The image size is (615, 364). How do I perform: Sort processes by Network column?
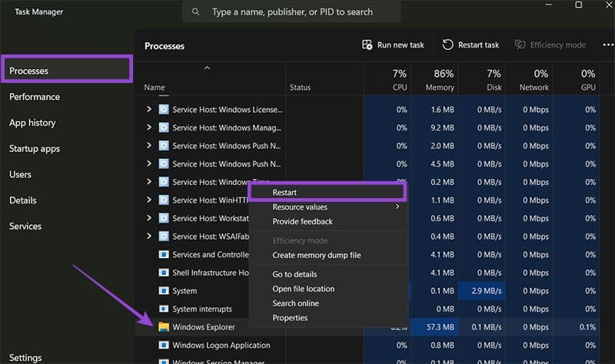point(529,80)
